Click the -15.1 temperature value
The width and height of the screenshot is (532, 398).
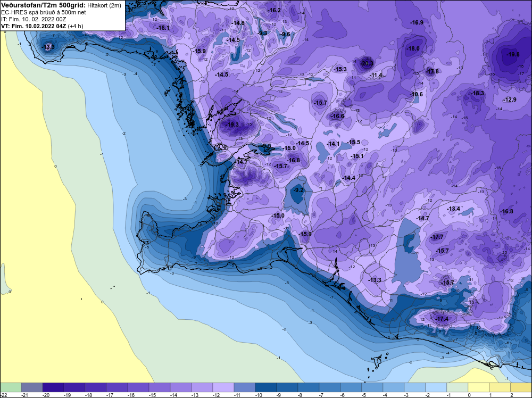(x=358, y=156)
